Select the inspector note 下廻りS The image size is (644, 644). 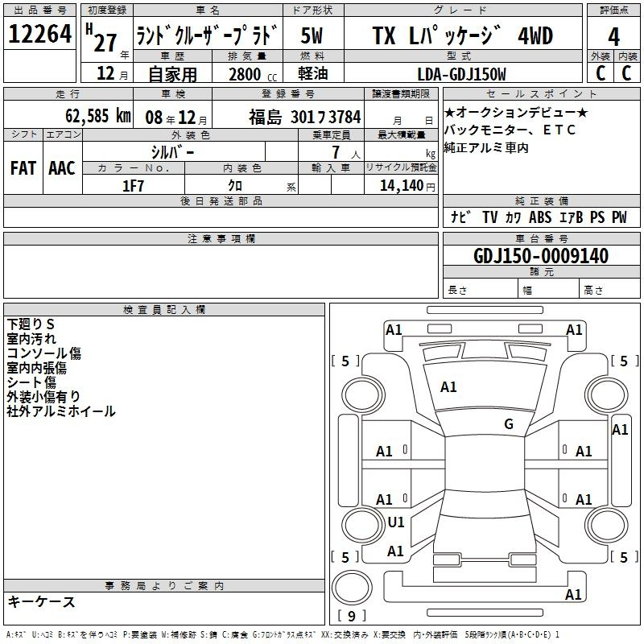click(x=31, y=324)
